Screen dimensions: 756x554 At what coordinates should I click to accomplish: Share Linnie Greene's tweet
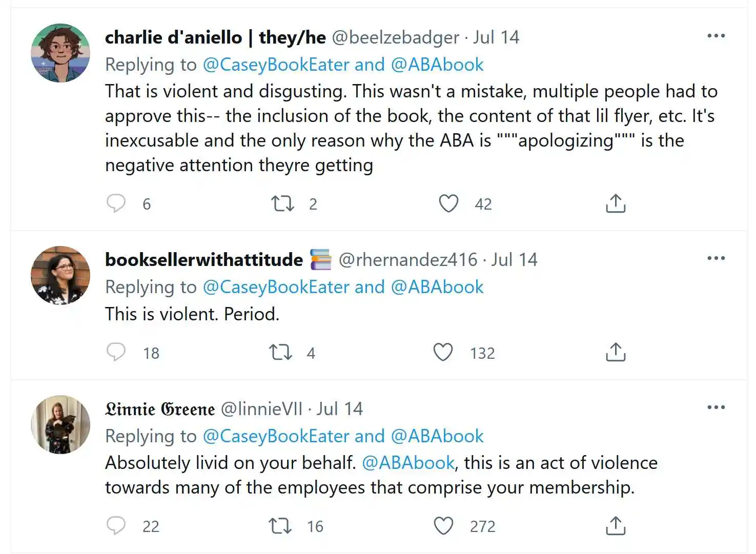[616, 526]
